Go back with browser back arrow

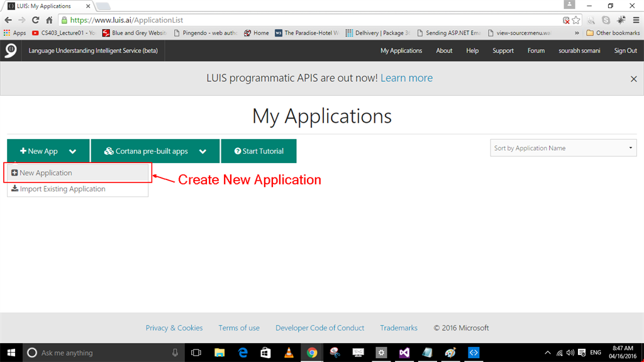point(8,20)
